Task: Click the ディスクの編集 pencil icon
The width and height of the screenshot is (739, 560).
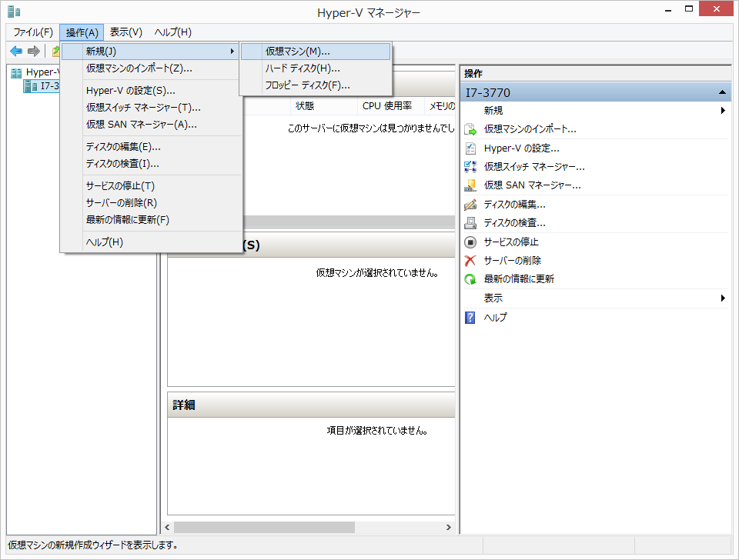Action: click(470, 205)
